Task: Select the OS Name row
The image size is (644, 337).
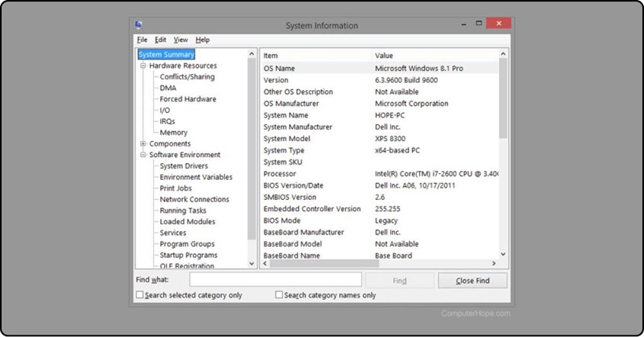Action: click(x=380, y=68)
